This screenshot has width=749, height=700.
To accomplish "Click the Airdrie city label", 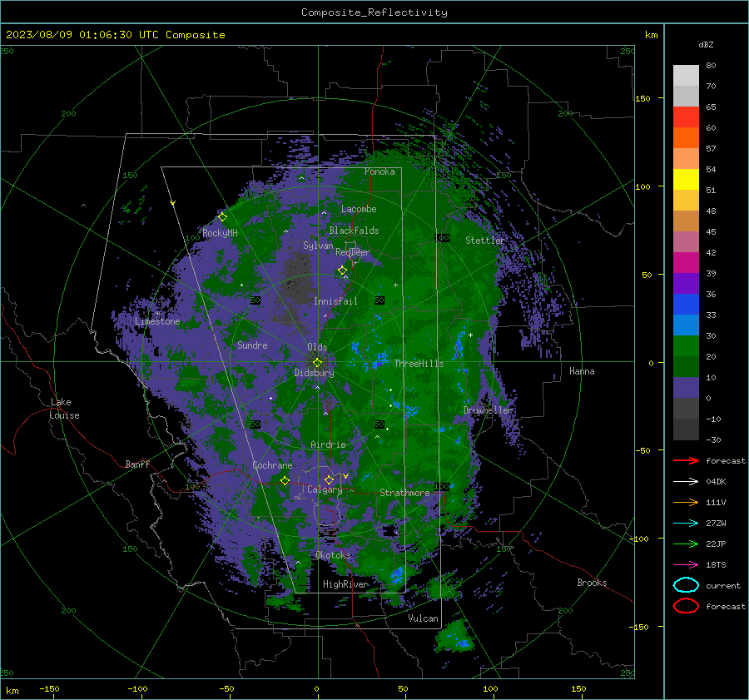I will pyautogui.click(x=328, y=444).
